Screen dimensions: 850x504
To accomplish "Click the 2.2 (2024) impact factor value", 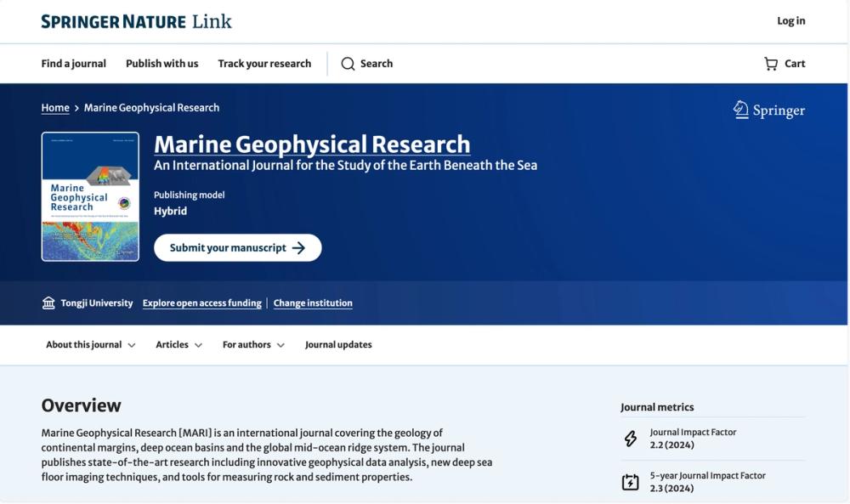I will pyautogui.click(x=671, y=445).
